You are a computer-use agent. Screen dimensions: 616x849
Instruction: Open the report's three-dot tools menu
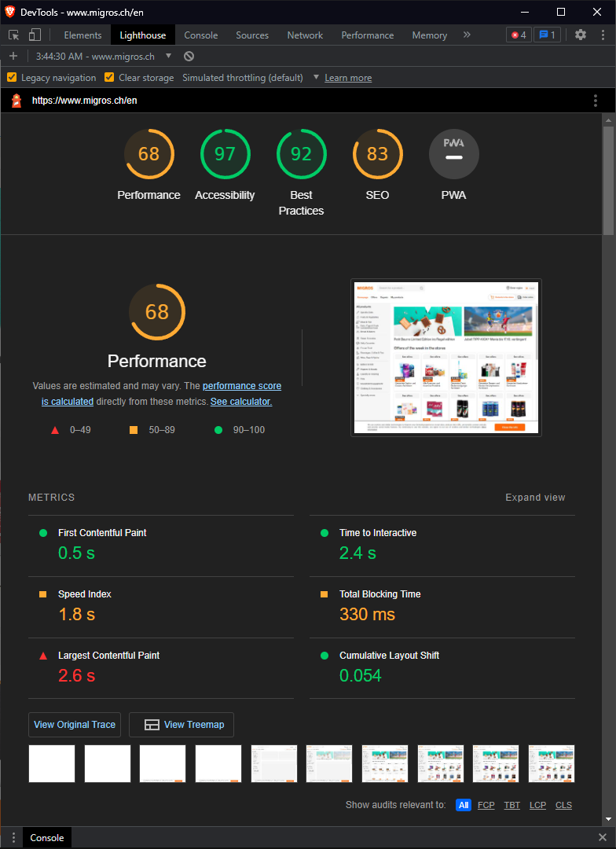(x=596, y=101)
